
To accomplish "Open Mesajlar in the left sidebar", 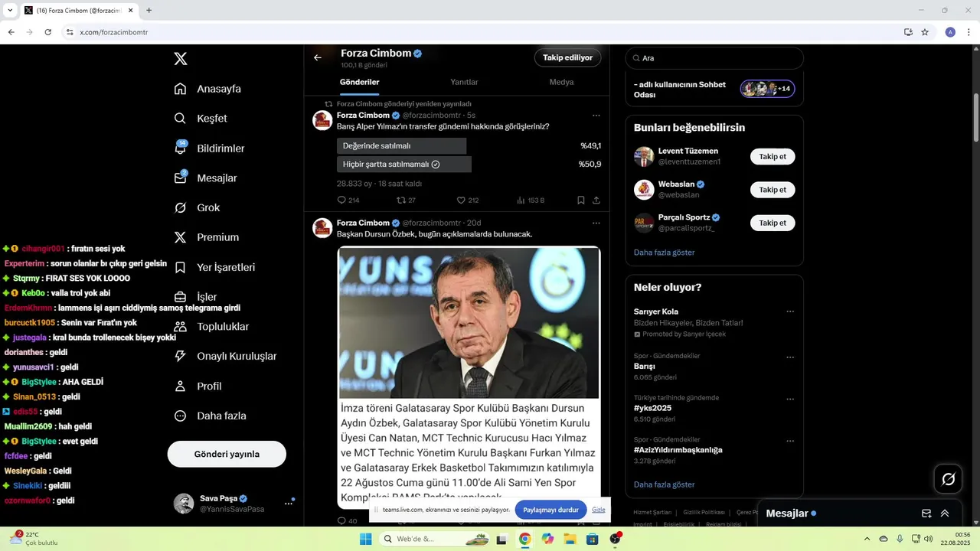I will click(x=205, y=178).
